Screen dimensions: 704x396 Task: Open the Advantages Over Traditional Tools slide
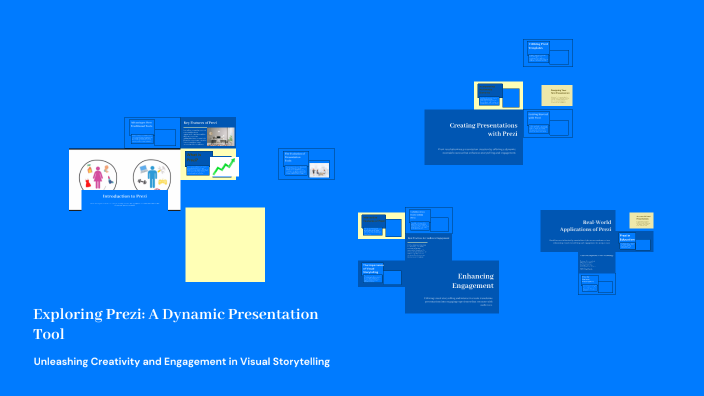152,132
